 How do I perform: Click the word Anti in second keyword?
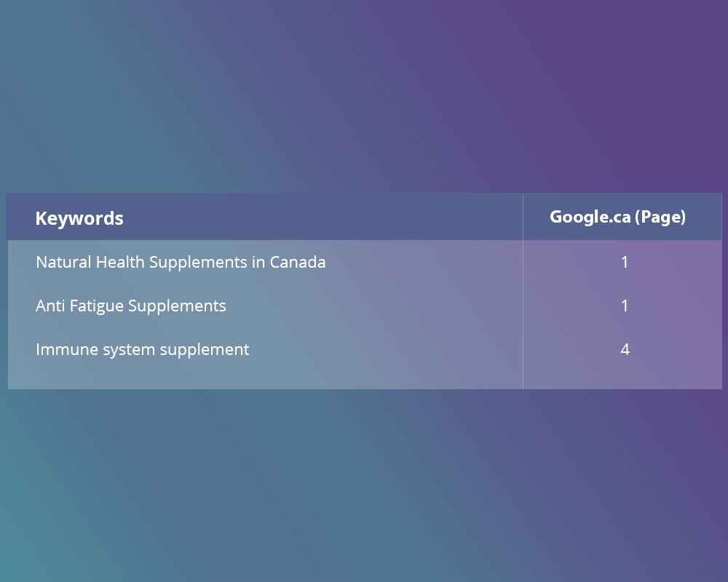pyautogui.click(x=50, y=306)
